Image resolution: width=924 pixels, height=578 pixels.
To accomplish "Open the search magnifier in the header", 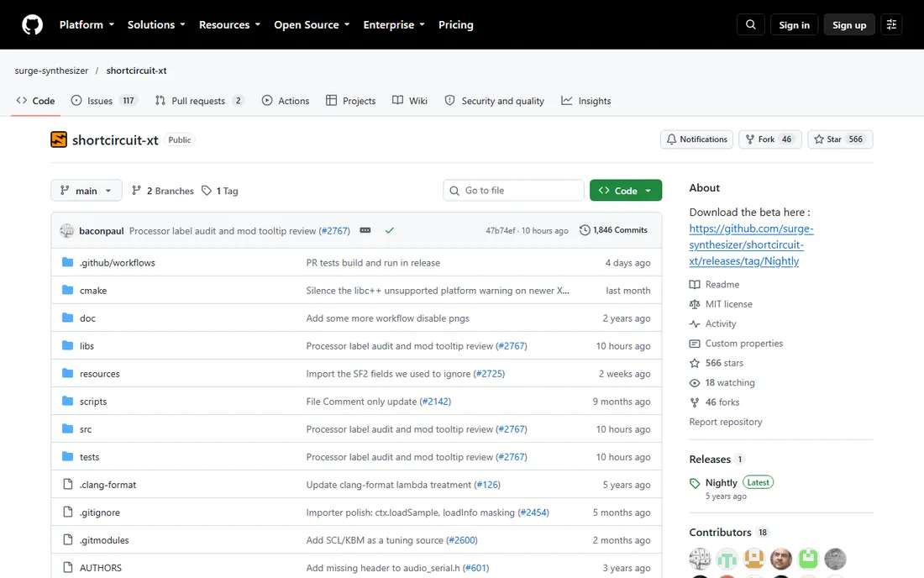I will (751, 24).
